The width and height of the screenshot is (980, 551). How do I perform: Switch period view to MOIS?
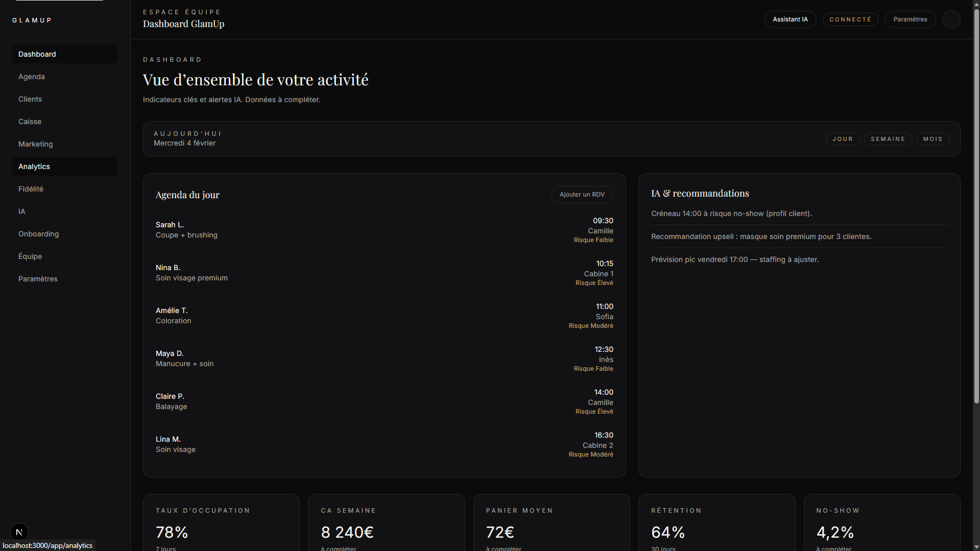pos(933,139)
